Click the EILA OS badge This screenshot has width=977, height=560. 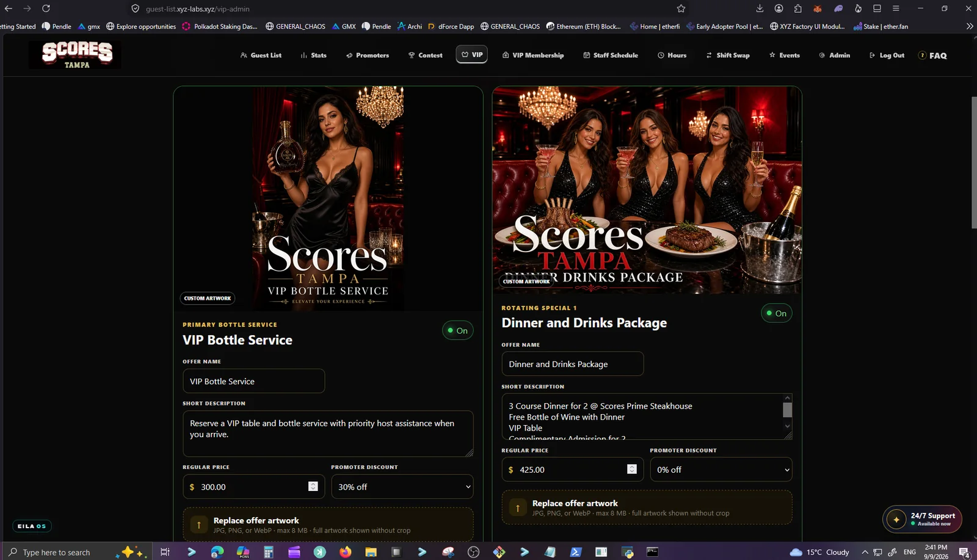pos(32,526)
